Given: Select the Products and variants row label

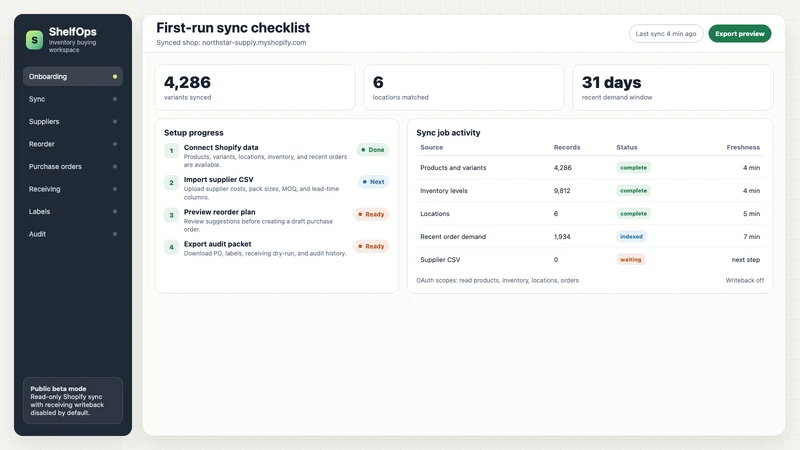Looking at the screenshot, I should pos(453,167).
